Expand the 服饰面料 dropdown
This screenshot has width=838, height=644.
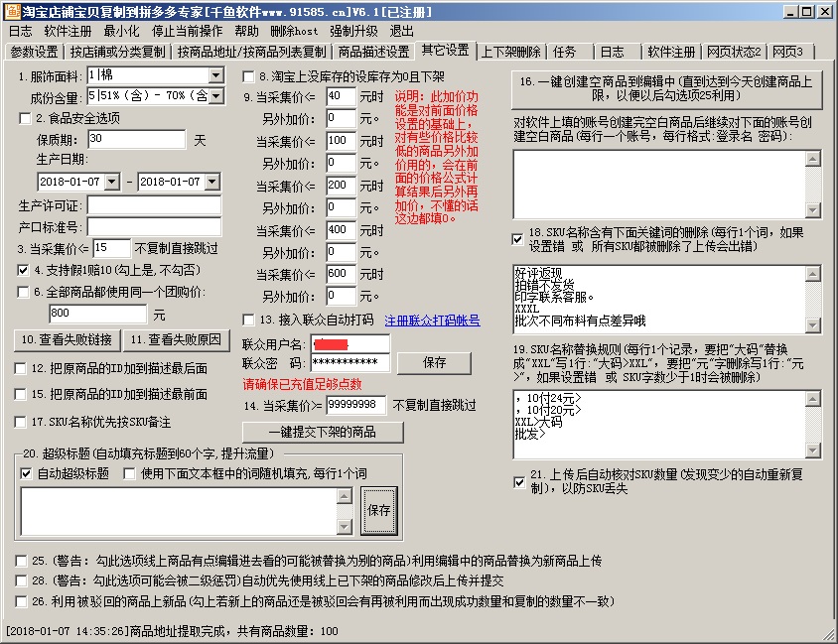215,75
